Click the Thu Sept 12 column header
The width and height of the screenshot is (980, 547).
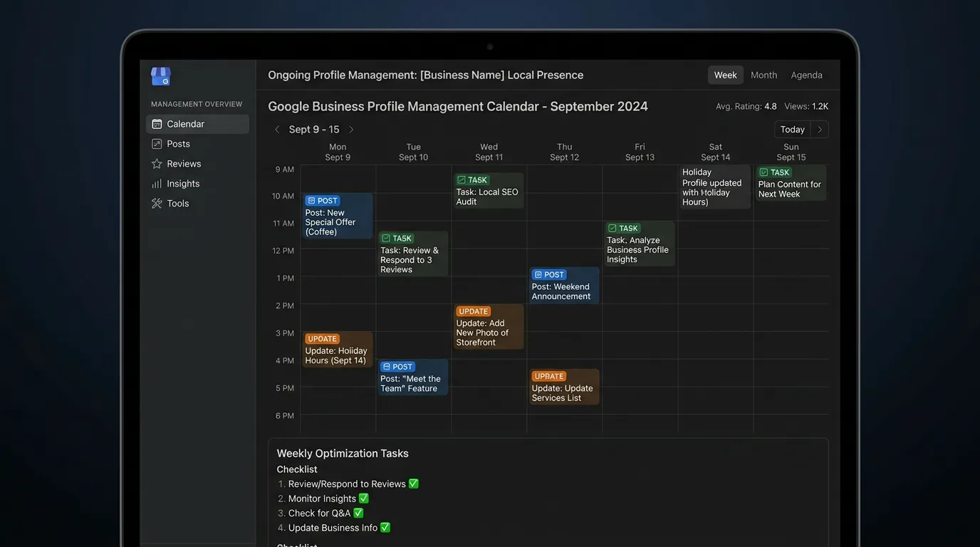564,152
